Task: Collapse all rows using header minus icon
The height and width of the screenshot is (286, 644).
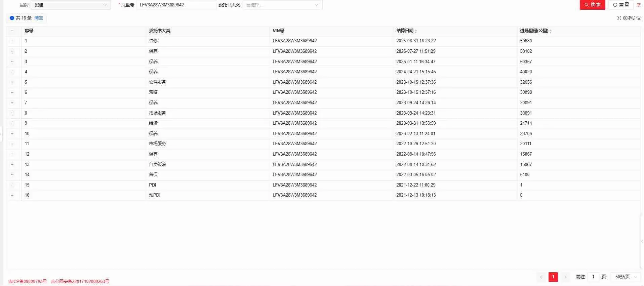Action: [12, 31]
